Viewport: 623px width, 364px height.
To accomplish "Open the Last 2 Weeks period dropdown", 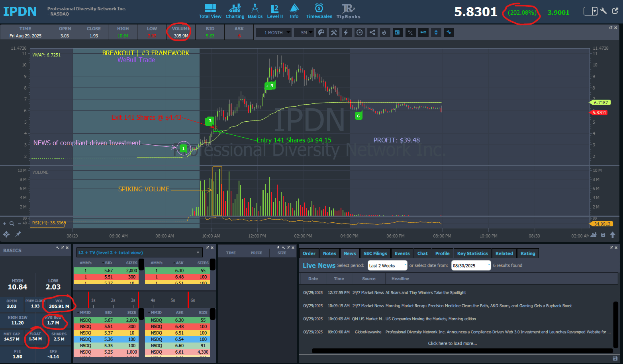I will coord(387,266).
